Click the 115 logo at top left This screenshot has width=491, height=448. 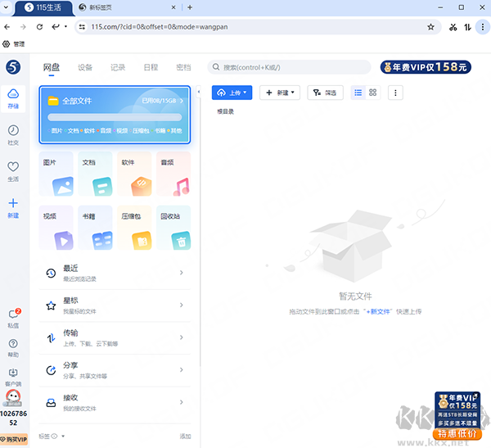pos(13,66)
